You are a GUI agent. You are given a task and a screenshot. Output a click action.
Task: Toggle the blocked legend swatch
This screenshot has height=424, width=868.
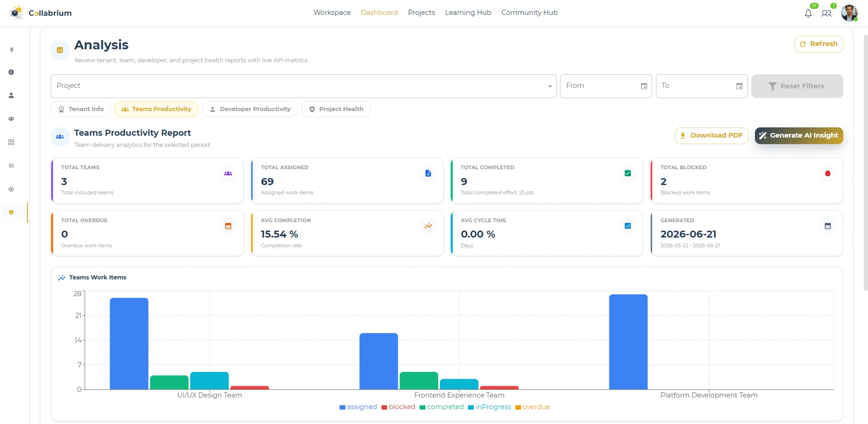(384, 407)
